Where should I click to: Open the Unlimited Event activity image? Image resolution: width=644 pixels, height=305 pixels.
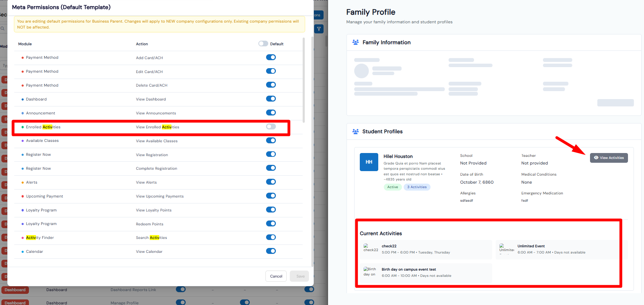point(506,248)
